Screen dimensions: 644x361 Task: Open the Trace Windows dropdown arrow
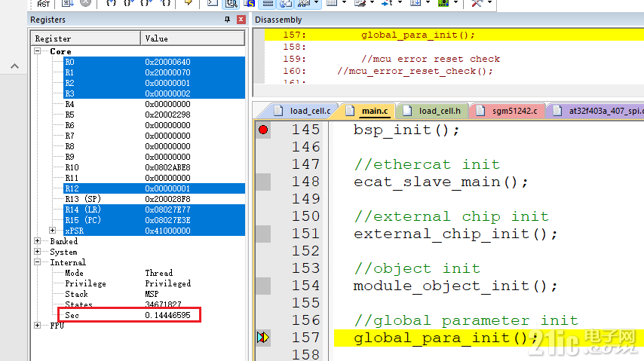pyautogui.click(x=428, y=2)
